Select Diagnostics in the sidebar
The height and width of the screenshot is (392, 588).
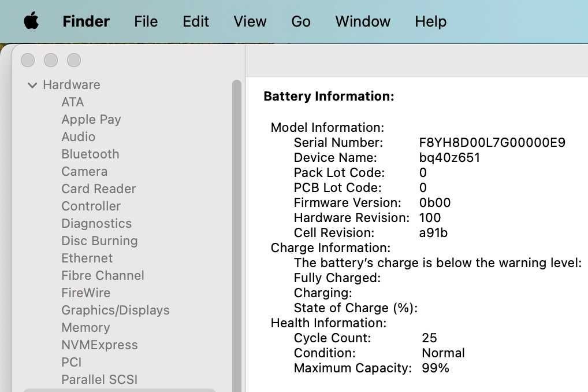tap(96, 223)
